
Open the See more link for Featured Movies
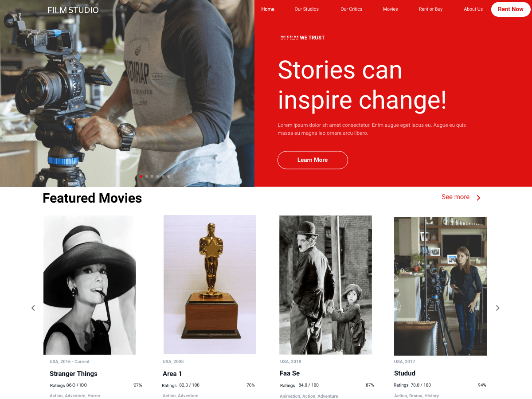tap(455, 197)
